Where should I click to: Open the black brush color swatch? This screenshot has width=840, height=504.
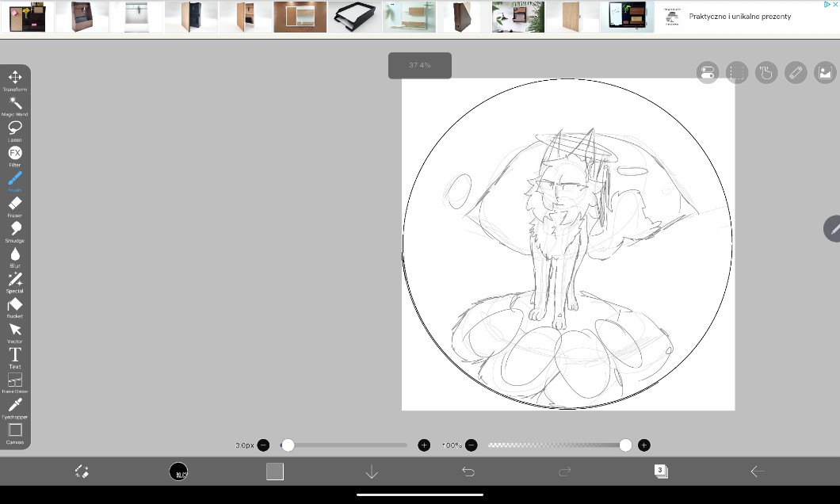(x=178, y=472)
